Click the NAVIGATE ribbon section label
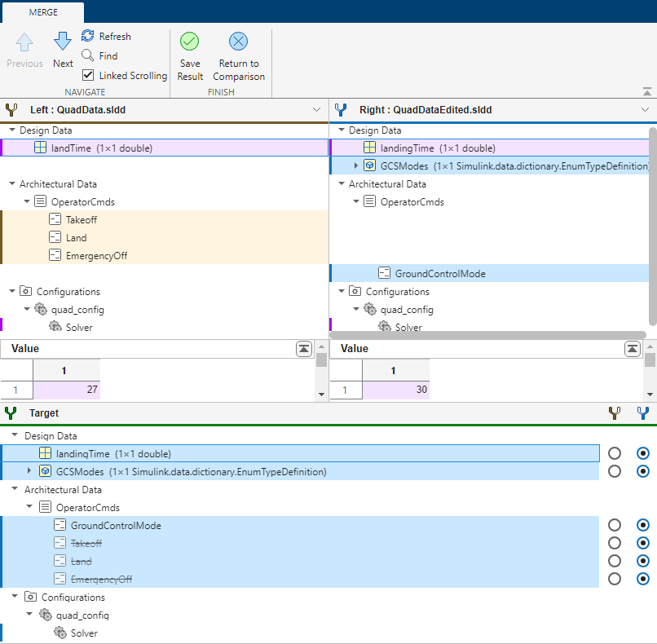The height and width of the screenshot is (644, 657). [x=85, y=92]
